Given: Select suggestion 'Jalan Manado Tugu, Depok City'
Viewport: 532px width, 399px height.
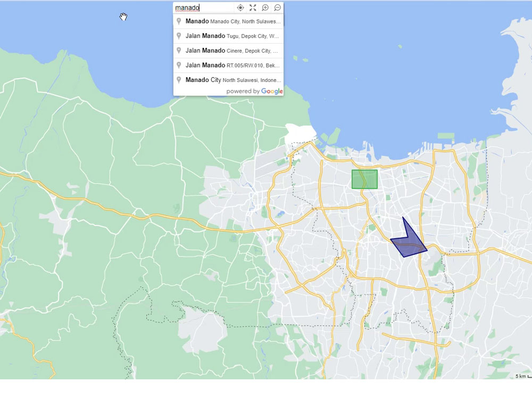Looking at the screenshot, I should (228, 36).
